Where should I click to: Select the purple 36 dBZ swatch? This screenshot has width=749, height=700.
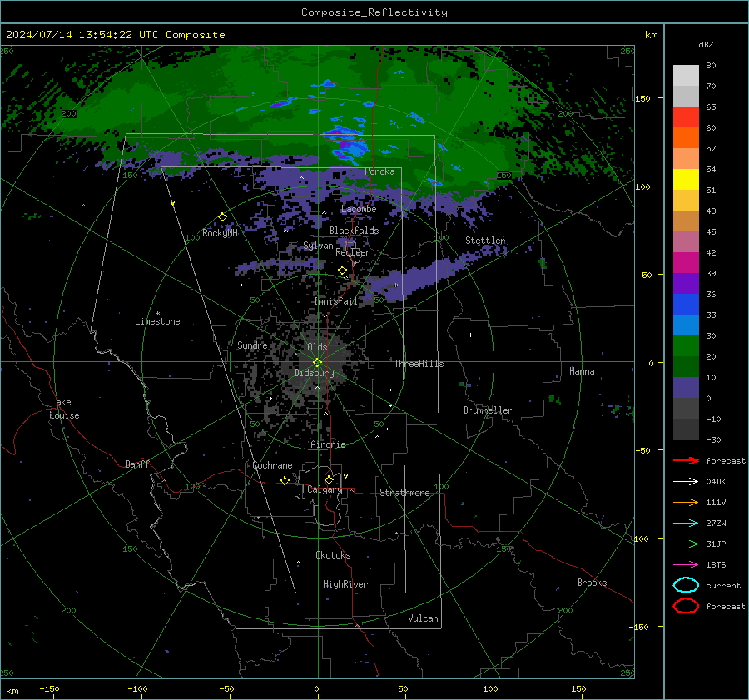click(x=686, y=283)
